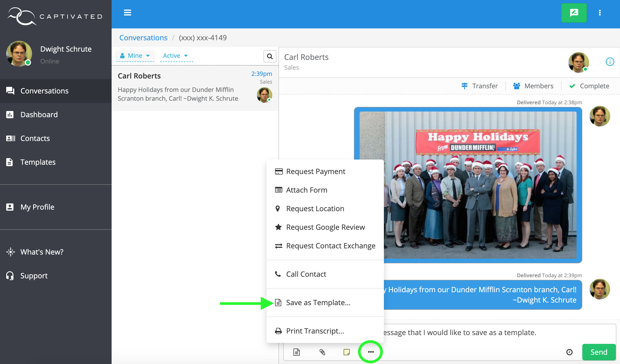Click the template document icon in composer
The image size is (620, 364).
[x=297, y=352]
